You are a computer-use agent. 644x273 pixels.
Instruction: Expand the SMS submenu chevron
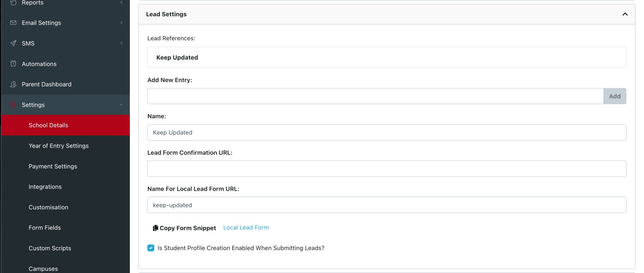tap(121, 43)
